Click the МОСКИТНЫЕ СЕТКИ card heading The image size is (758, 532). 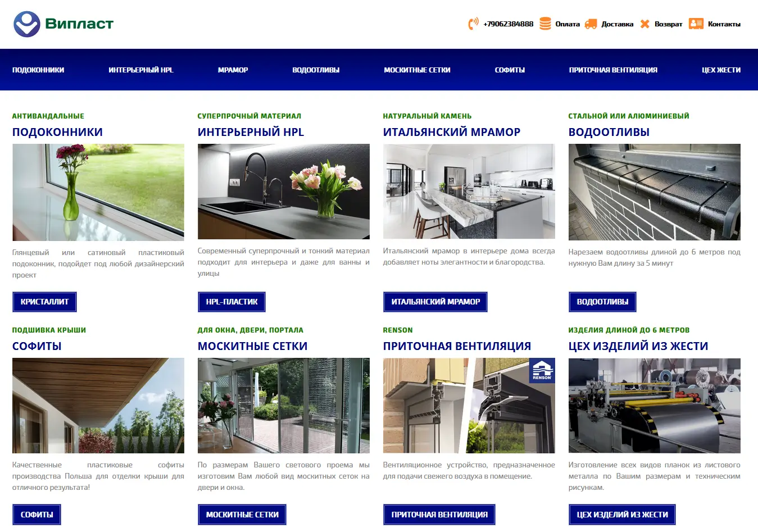[x=253, y=346]
